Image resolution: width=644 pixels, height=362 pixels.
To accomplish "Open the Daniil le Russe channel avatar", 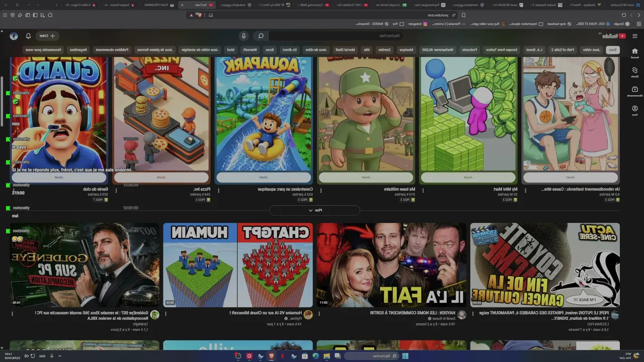I will click(461, 315).
